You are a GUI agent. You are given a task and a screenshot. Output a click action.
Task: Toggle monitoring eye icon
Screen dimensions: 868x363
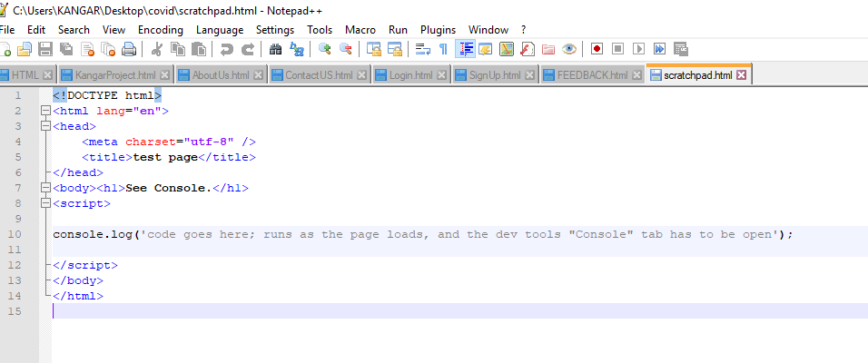[569, 49]
